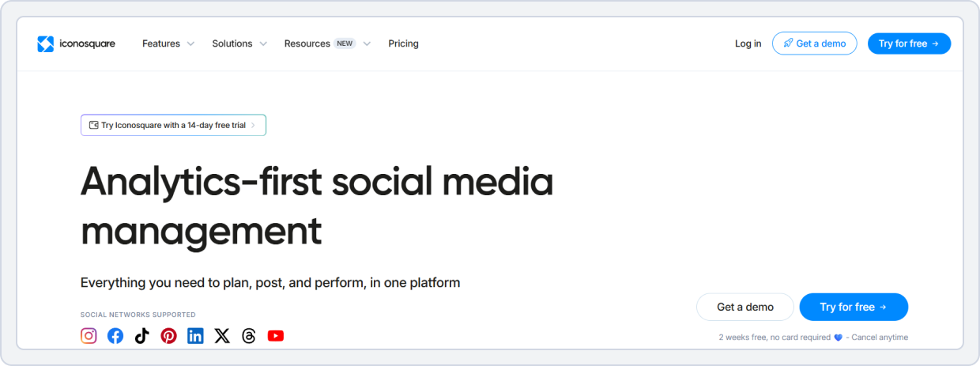This screenshot has height=366, width=980.
Task: Select the TikTok icon
Action: point(141,336)
